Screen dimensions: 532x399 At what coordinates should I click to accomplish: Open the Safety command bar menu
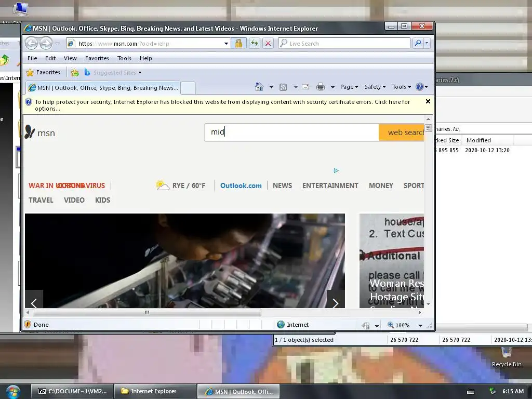pos(375,87)
